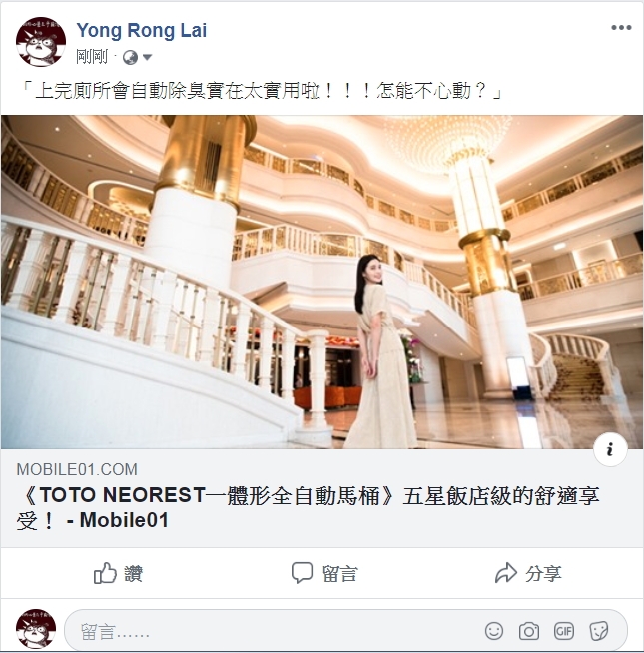Viewport: 644px width, 653px height.
Task: Click the commenter avatar beside the input box
Action: tap(36, 629)
